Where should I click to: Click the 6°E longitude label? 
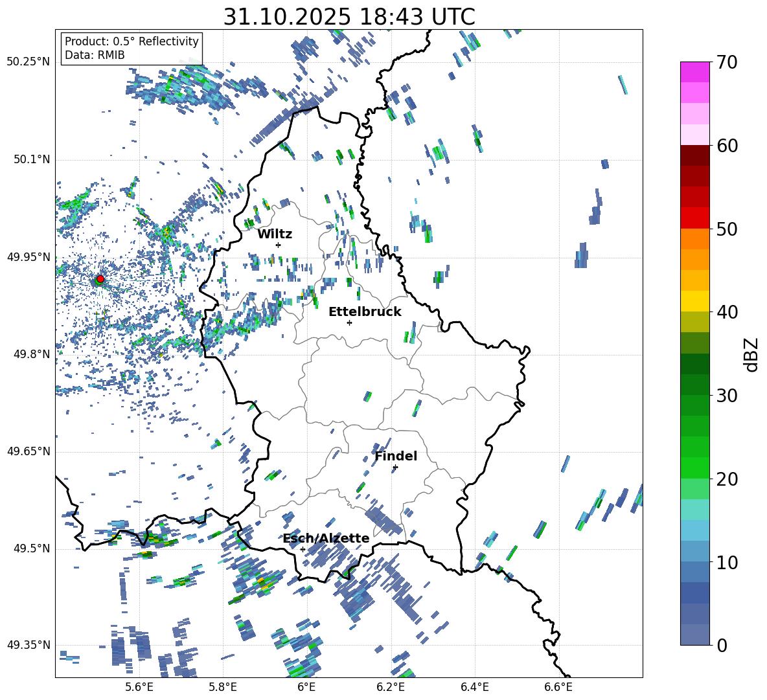point(306,687)
